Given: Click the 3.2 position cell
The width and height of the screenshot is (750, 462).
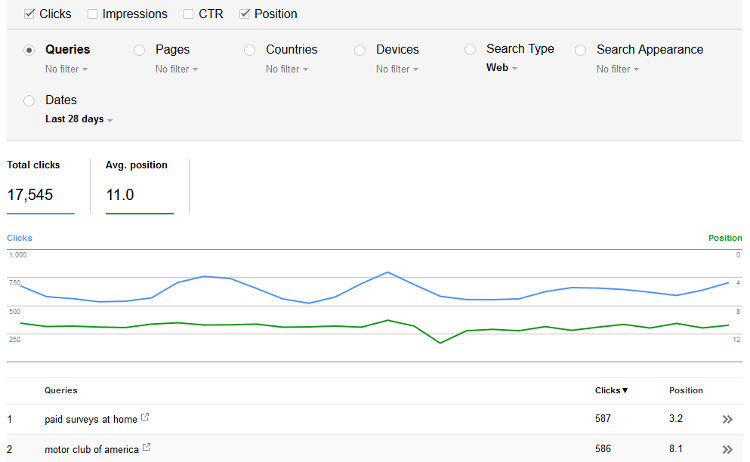Looking at the screenshot, I should (x=675, y=418).
